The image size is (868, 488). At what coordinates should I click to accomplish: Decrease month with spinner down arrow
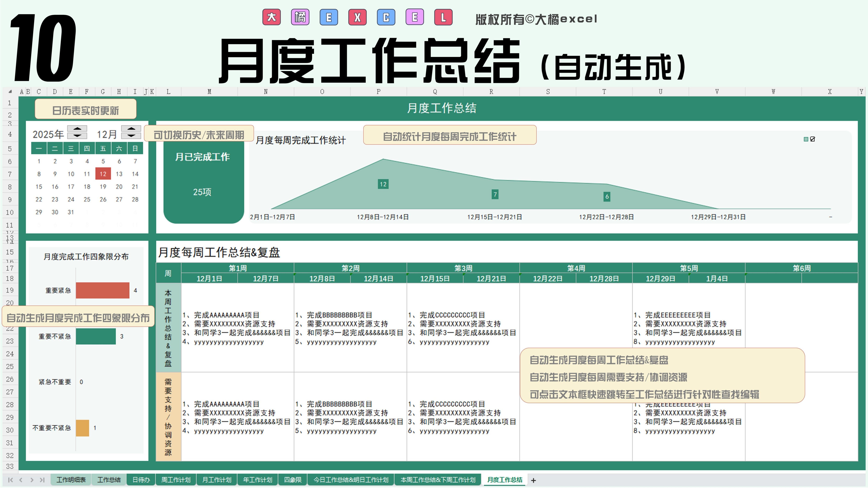pos(131,135)
